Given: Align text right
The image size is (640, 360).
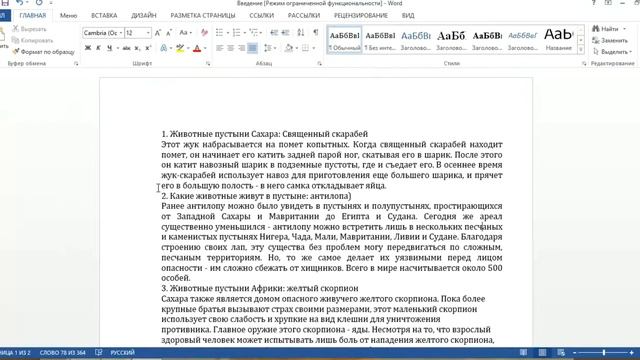Looking at the screenshot, I should pyautogui.click(x=242, y=48).
